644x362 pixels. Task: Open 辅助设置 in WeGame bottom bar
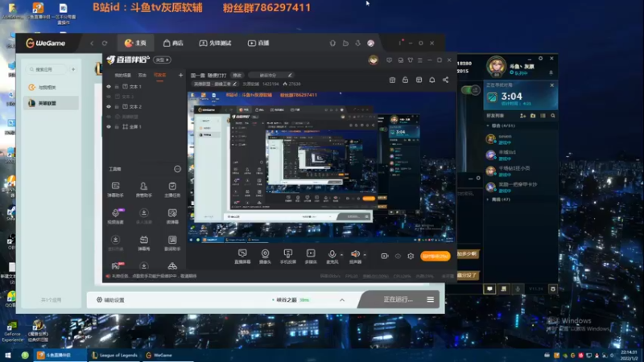click(110, 300)
